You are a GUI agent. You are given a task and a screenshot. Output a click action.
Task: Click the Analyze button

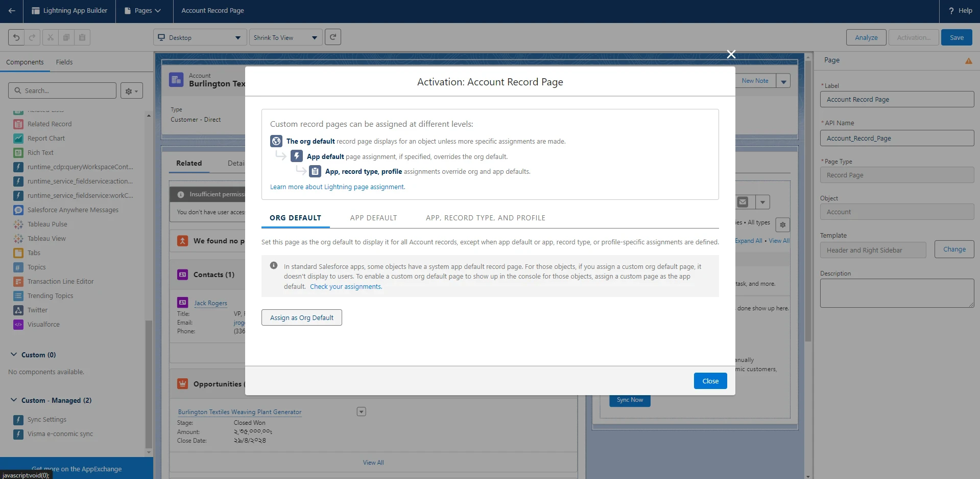click(866, 37)
